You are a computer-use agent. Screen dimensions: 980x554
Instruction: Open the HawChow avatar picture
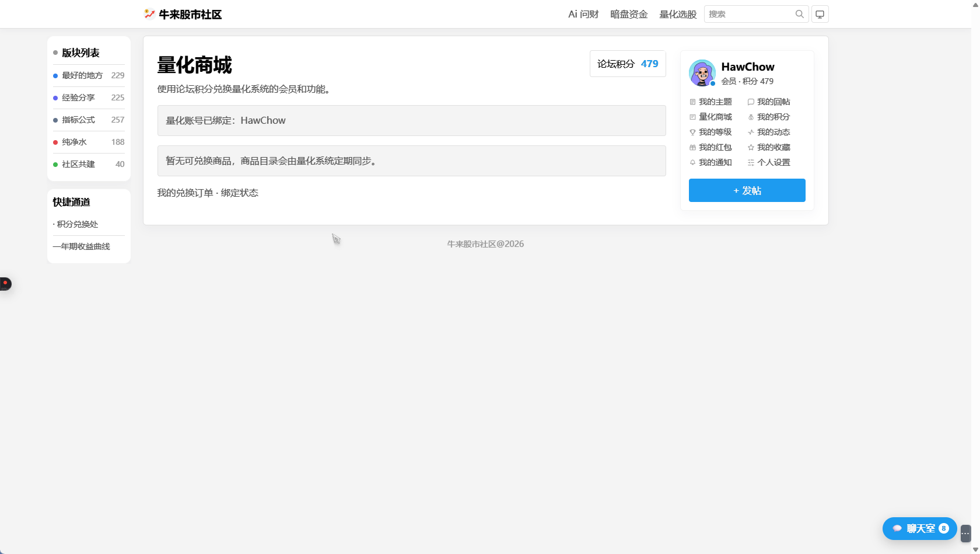click(x=702, y=73)
